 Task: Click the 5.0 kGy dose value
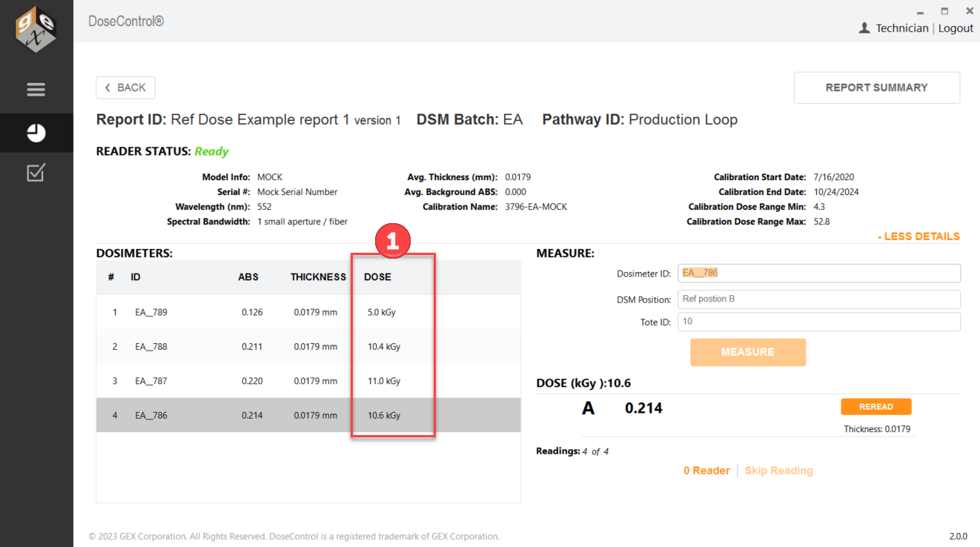coord(382,312)
